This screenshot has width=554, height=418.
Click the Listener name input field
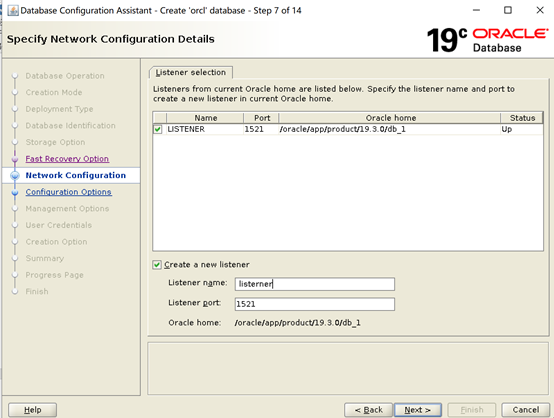pyautogui.click(x=314, y=284)
